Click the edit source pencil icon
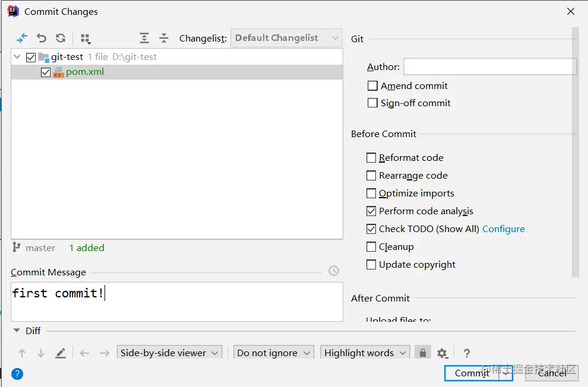 coord(61,353)
